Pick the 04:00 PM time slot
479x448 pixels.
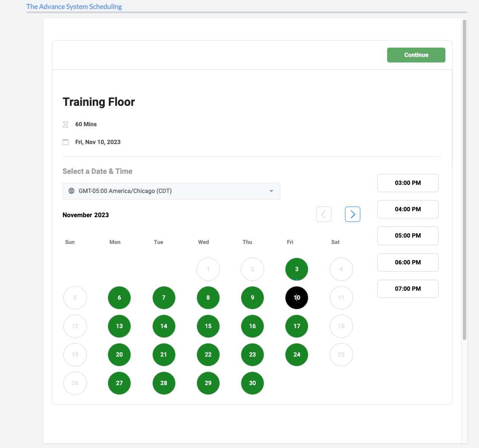pos(408,209)
